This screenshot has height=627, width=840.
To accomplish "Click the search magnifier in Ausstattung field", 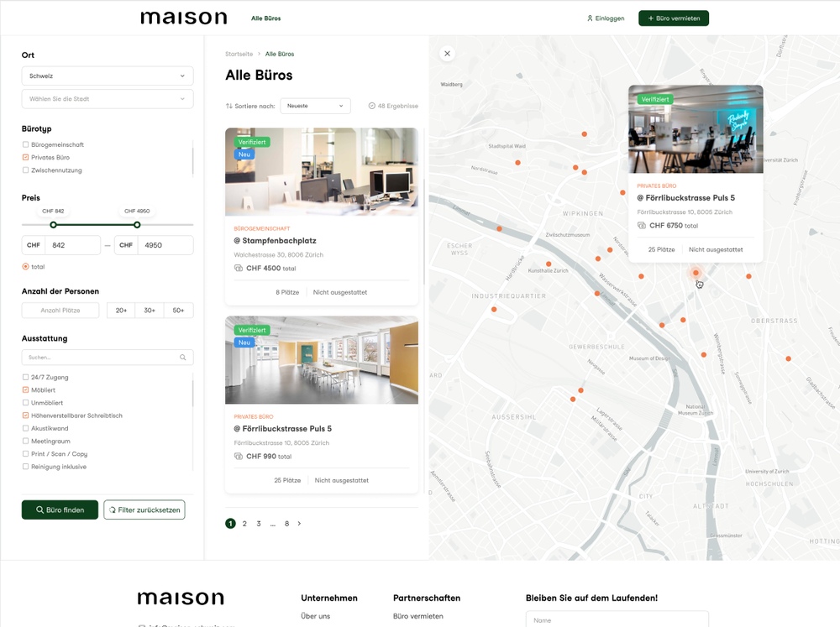I will pos(183,358).
